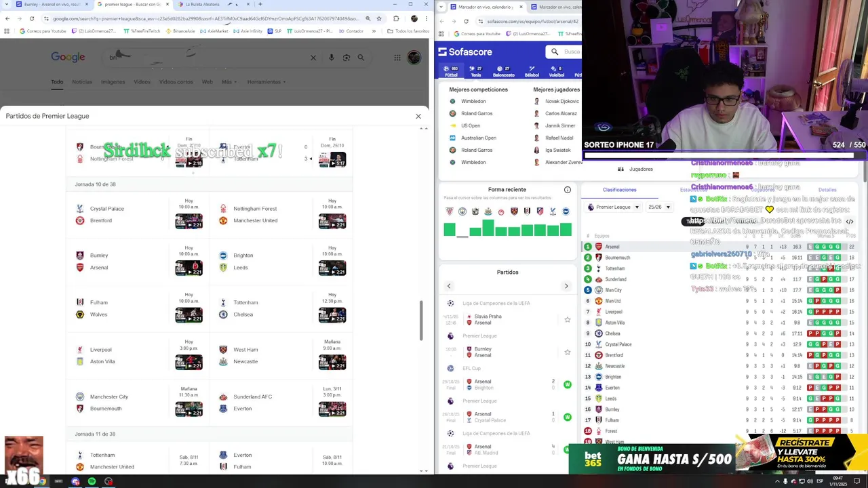The height and width of the screenshot is (488, 868).
Task: Bookmark the Google page with the star
Action: click(379, 18)
